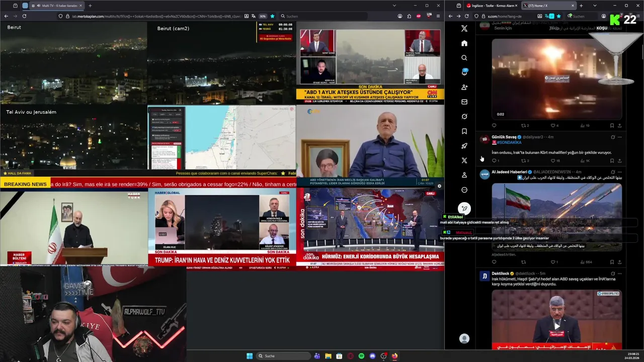Reload the X browser page

[466, 16]
